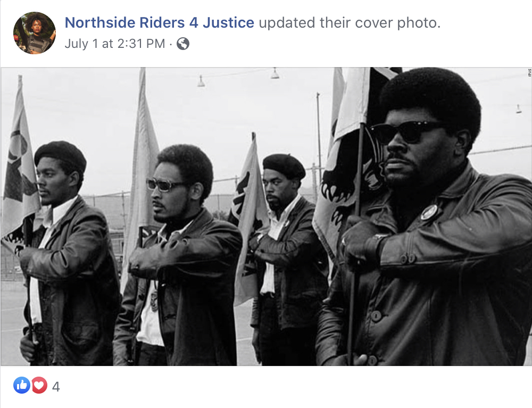
Task: Click the small ITVS watermark on the photo
Action: pos(529,72)
